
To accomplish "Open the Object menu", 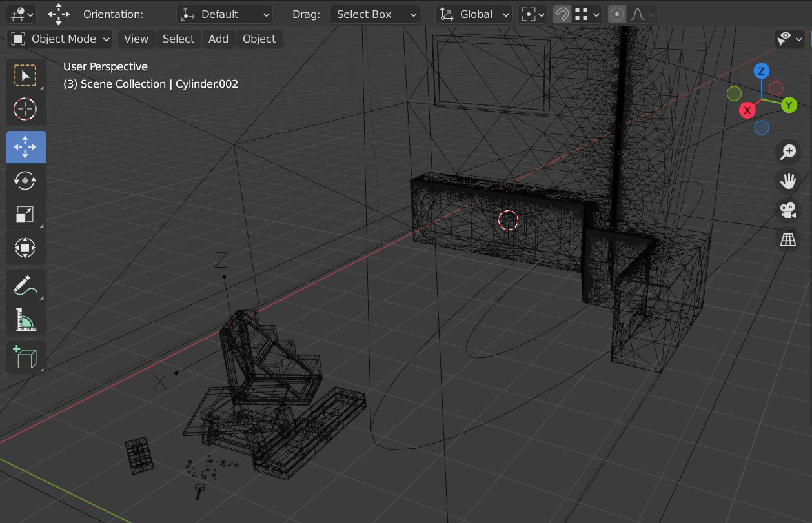I will tap(259, 39).
